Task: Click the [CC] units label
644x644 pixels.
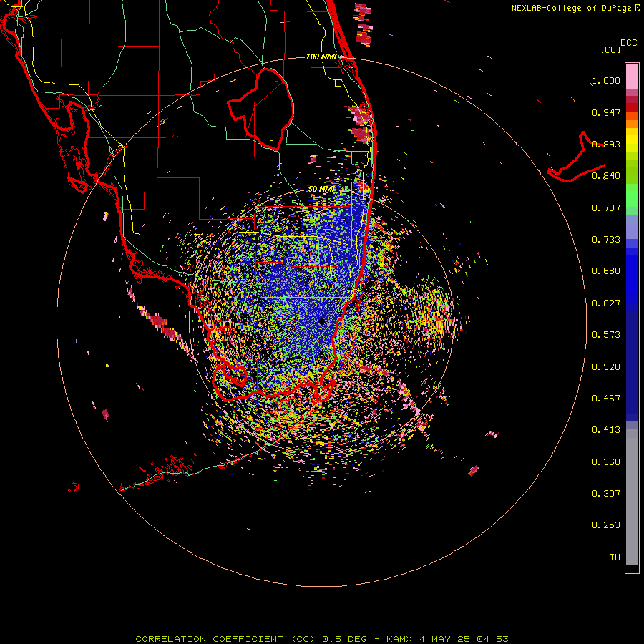Action: [x=610, y=49]
